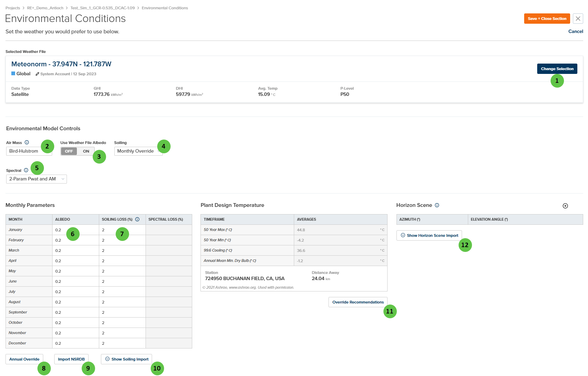
Task: Click Distance Away 24.04 km value
Action: click(321, 278)
